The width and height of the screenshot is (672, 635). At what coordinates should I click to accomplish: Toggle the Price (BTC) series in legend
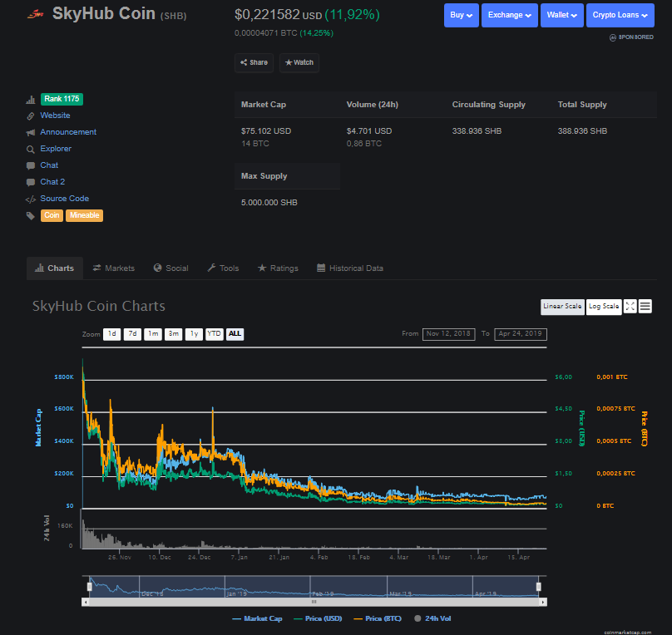coord(377,618)
